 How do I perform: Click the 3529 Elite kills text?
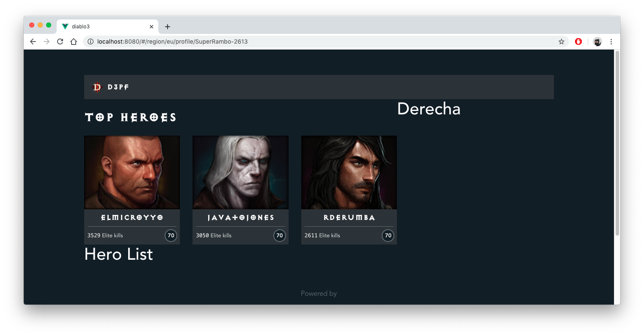tap(105, 236)
